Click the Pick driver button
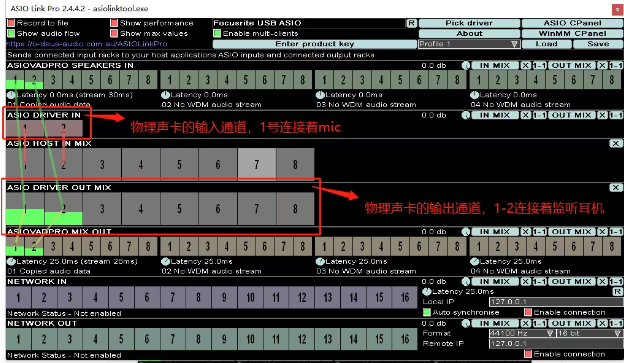The height and width of the screenshot is (363, 624). tap(469, 23)
